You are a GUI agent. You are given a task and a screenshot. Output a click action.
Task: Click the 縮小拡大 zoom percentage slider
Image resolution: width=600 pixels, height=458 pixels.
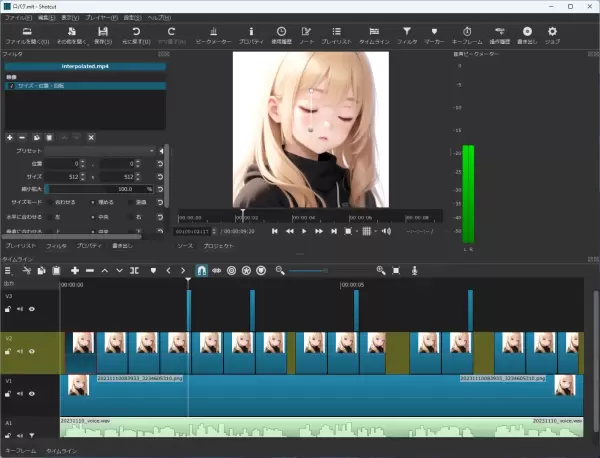click(99, 189)
